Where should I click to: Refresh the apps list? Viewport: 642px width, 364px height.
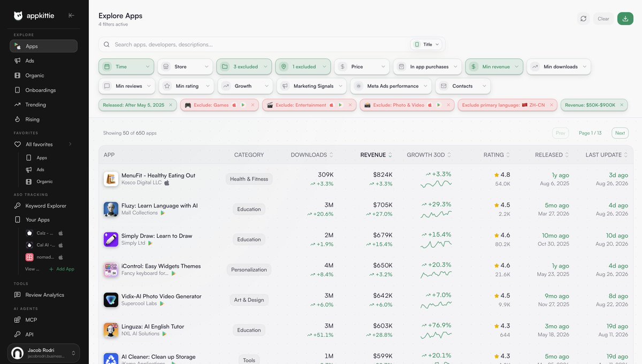click(583, 19)
